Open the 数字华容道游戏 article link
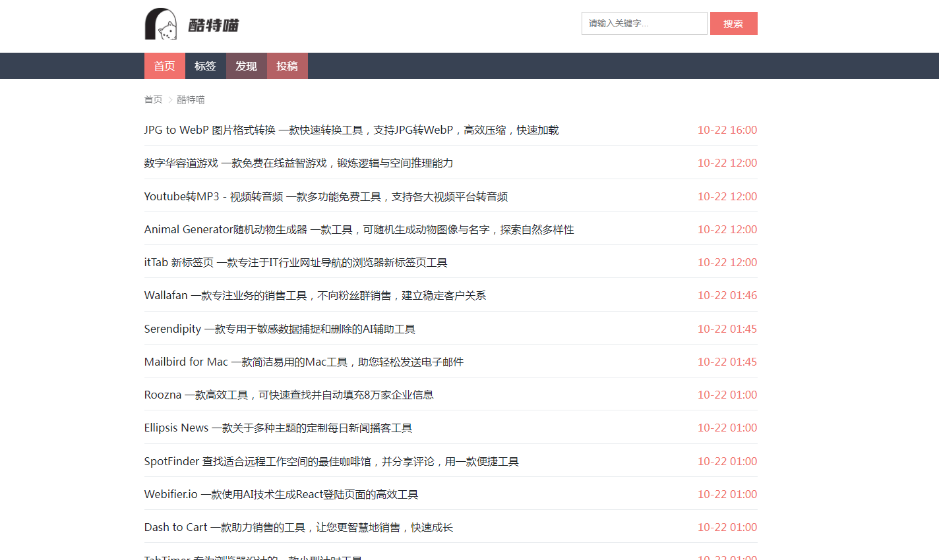Image resolution: width=939 pixels, height=560 pixels. click(x=299, y=163)
